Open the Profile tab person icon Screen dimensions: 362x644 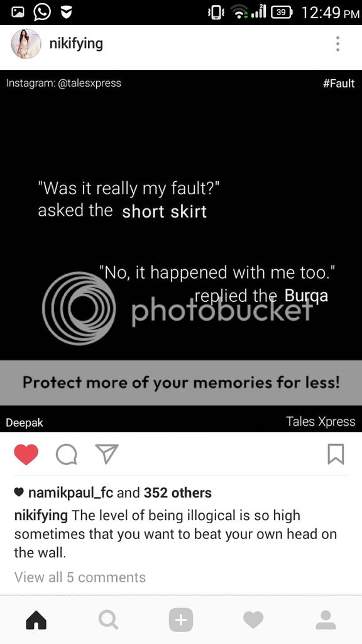coord(326,619)
